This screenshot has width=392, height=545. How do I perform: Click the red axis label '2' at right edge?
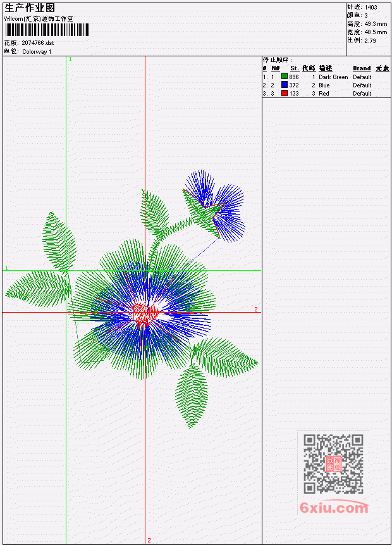[x=256, y=309]
